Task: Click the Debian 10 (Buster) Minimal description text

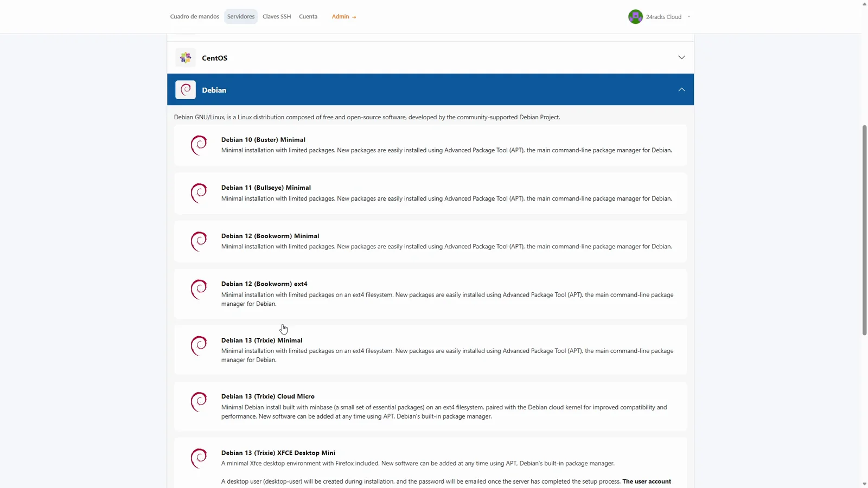Action: point(446,150)
